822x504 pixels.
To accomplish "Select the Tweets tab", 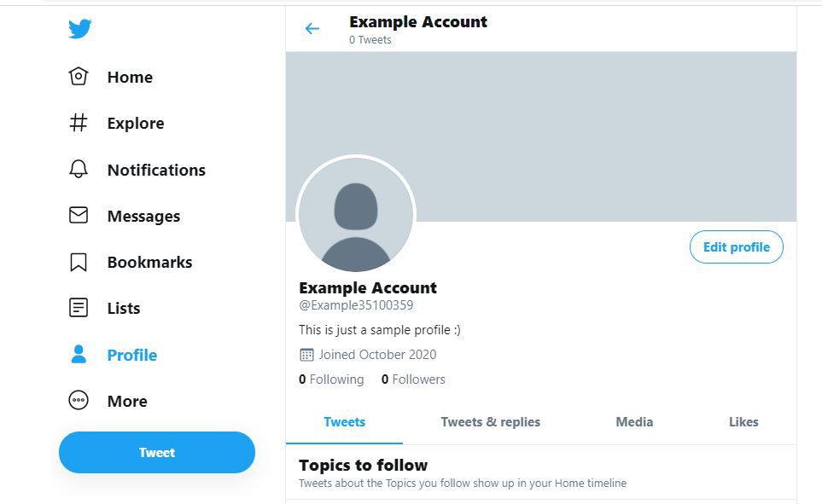I will [x=344, y=421].
